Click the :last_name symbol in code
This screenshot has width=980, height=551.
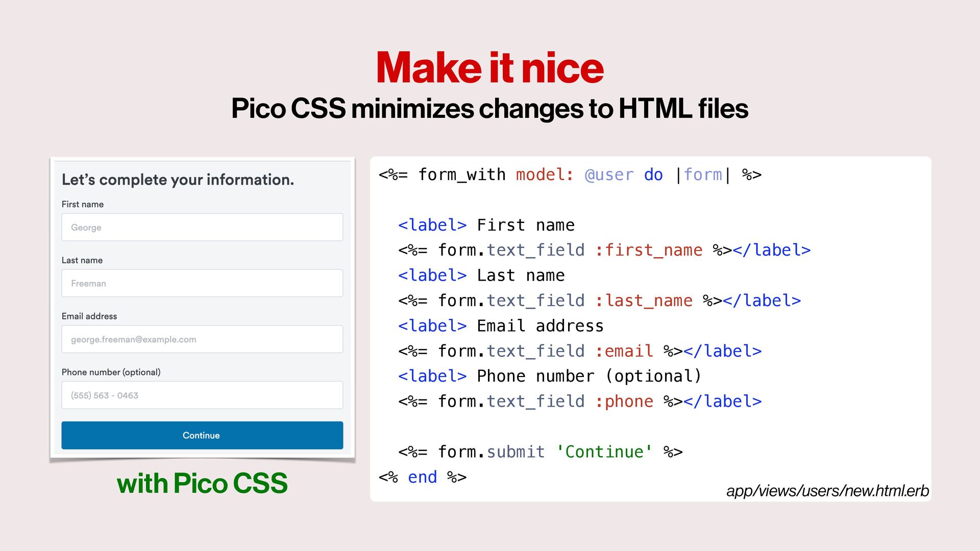click(644, 301)
